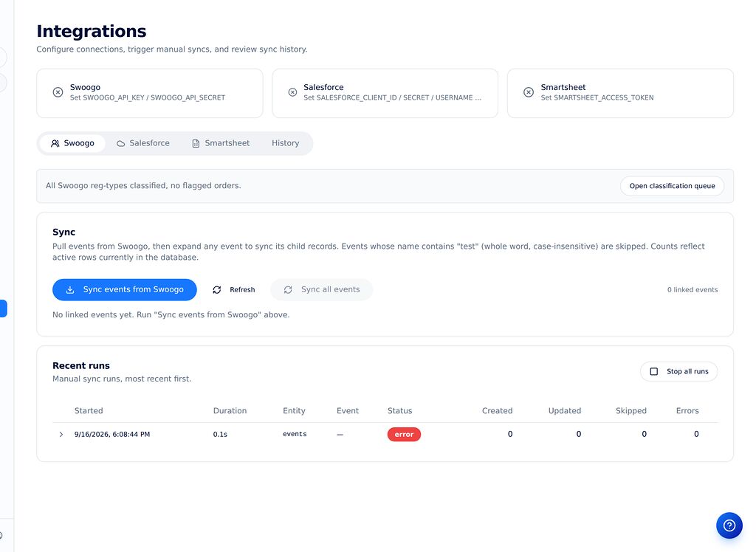The height and width of the screenshot is (552, 756).
Task: Click the Duration column header
Action: point(230,411)
